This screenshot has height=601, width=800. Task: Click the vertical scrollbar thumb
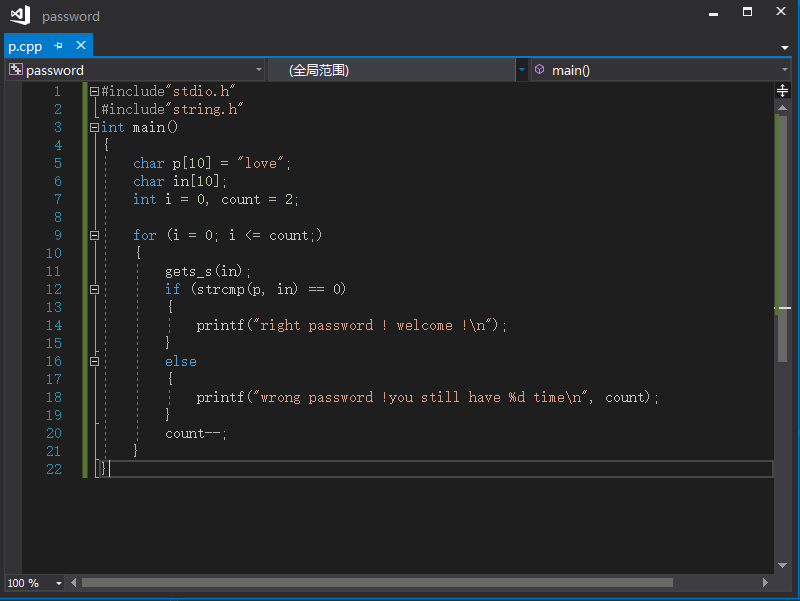pos(782,239)
